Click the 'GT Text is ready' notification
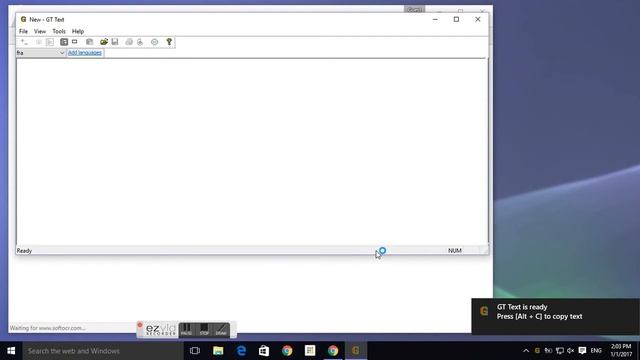The width and height of the screenshot is (640, 360). [556, 316]
